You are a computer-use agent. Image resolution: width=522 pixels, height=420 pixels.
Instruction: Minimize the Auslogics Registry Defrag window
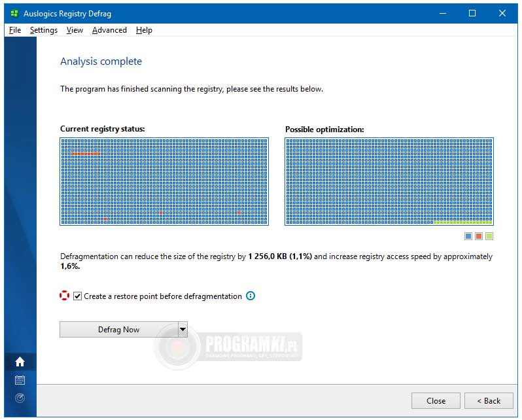442,13
